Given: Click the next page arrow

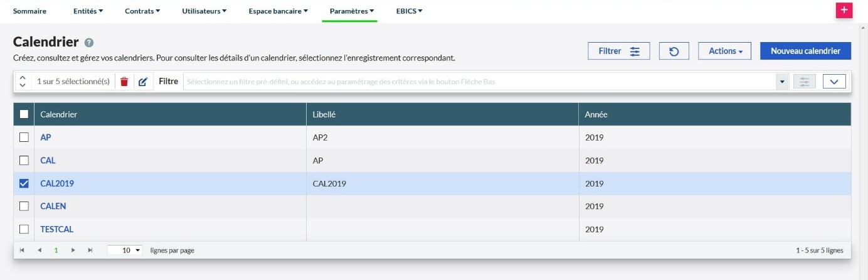Looking at the screenshot, I should [x=73, y=250].
